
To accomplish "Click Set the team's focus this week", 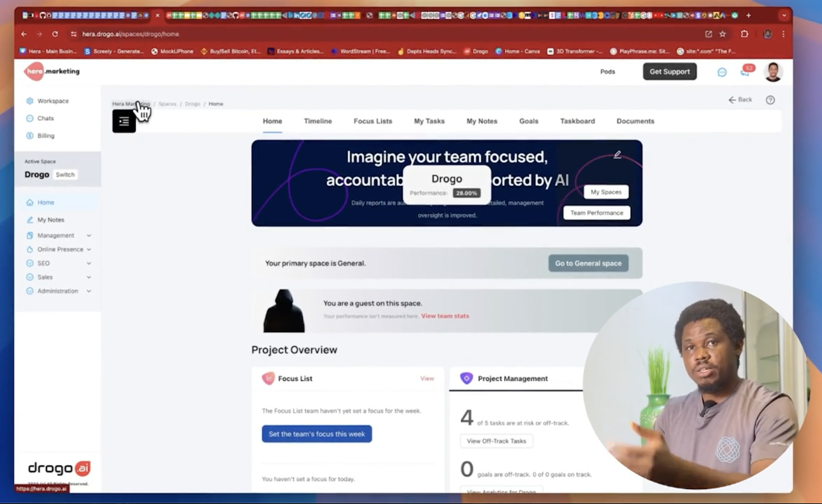I will coord(317,434).
